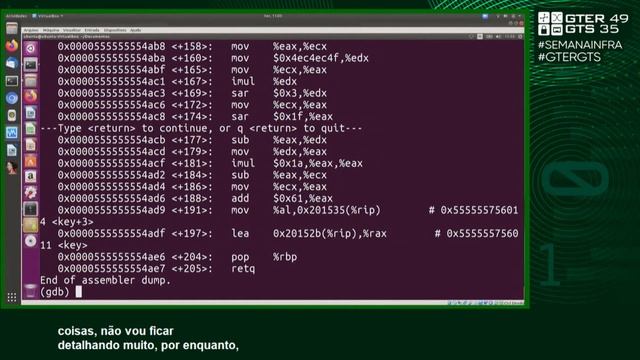640x360 pixels.
Task: Open Terminal in the host dock
Action: pyautogui.click(x=11, y=81)
